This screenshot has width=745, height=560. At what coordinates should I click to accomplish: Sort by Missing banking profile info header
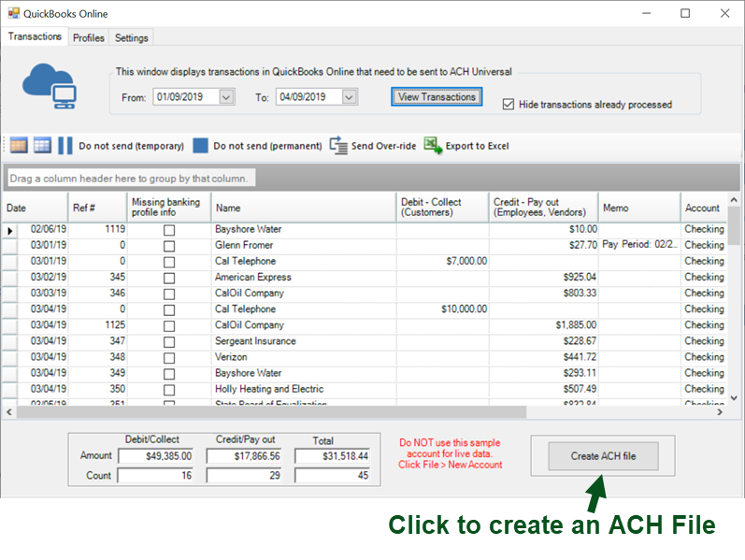pos(169,208)
